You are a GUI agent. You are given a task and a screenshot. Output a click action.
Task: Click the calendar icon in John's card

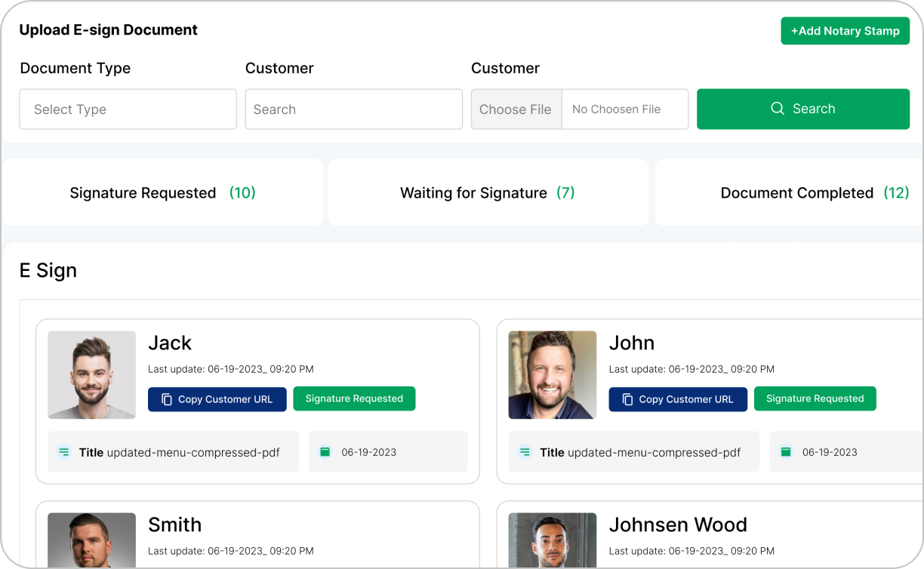(786, 452)
